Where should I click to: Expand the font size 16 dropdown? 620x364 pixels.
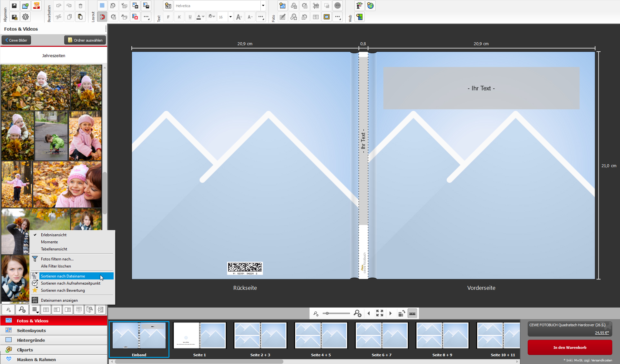point(230,17)
